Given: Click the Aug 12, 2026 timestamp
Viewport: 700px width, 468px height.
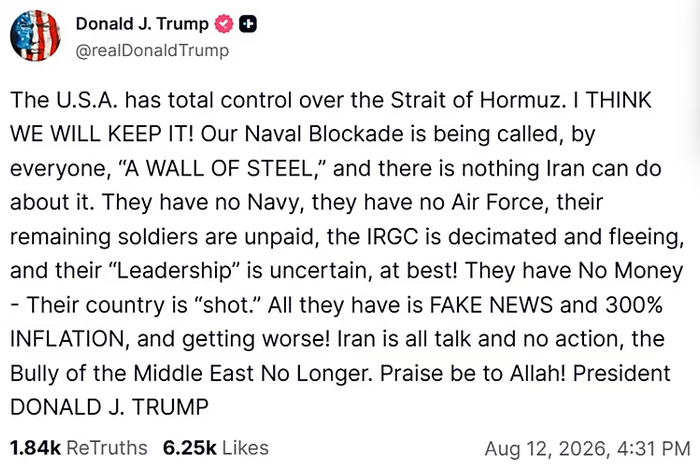Looking at the screenshot, I should coord(546,449).
